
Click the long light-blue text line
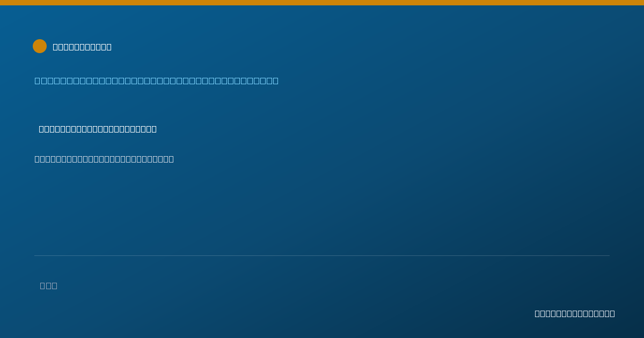157,80
